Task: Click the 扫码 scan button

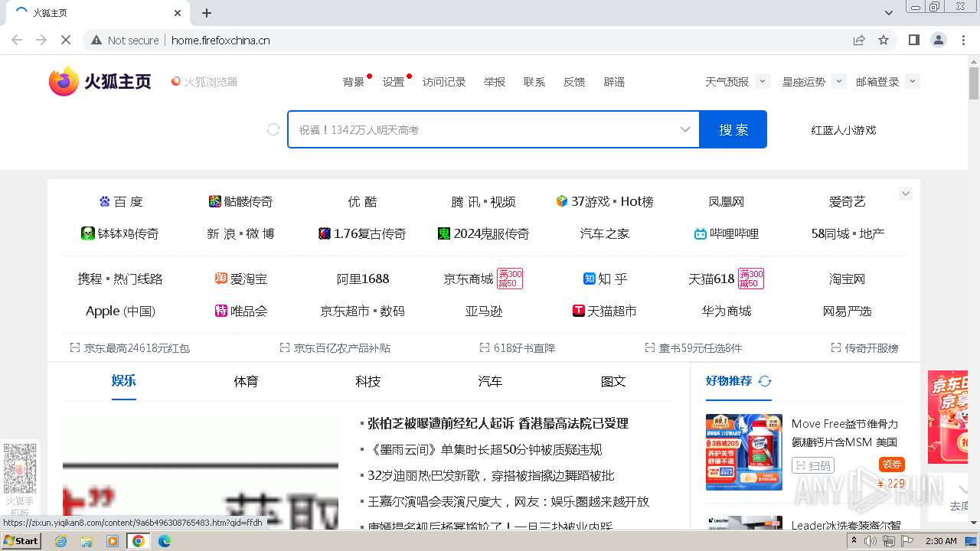Action: pos(812,465)
